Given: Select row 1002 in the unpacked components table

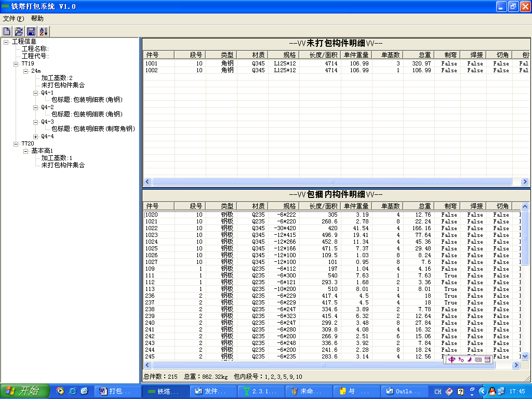Looking at the screenshot, I should 337,70.
